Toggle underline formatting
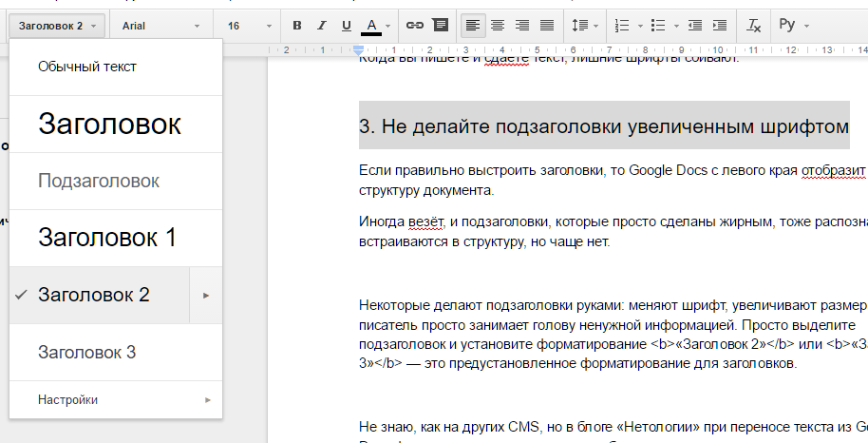Image resolution: width=868 pixels, height=443 pixels. 346,25
